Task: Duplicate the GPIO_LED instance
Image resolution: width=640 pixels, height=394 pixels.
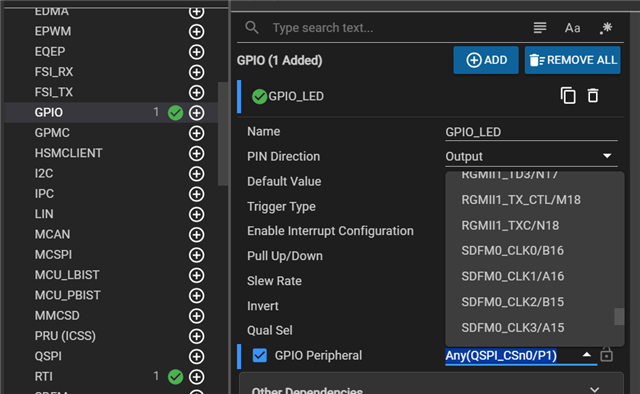Action: tap(568, 96)
